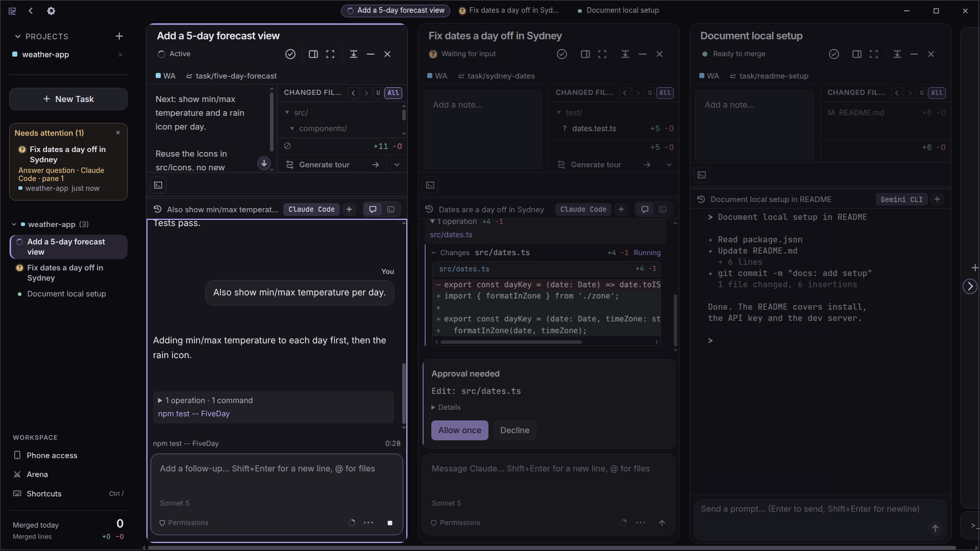Go to next pane with right chevron
This screenshot has width=980, height=551.
click(970, 286)
